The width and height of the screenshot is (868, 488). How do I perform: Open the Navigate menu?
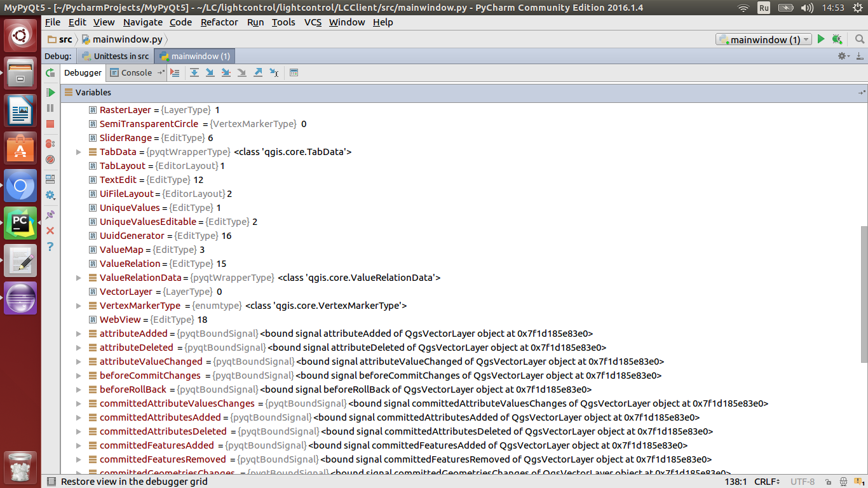point(143,22)
